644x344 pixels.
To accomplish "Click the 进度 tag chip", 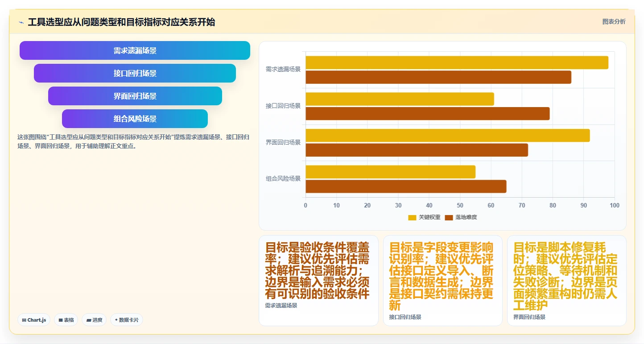I will pyautogui.click(x=94, y=320).
